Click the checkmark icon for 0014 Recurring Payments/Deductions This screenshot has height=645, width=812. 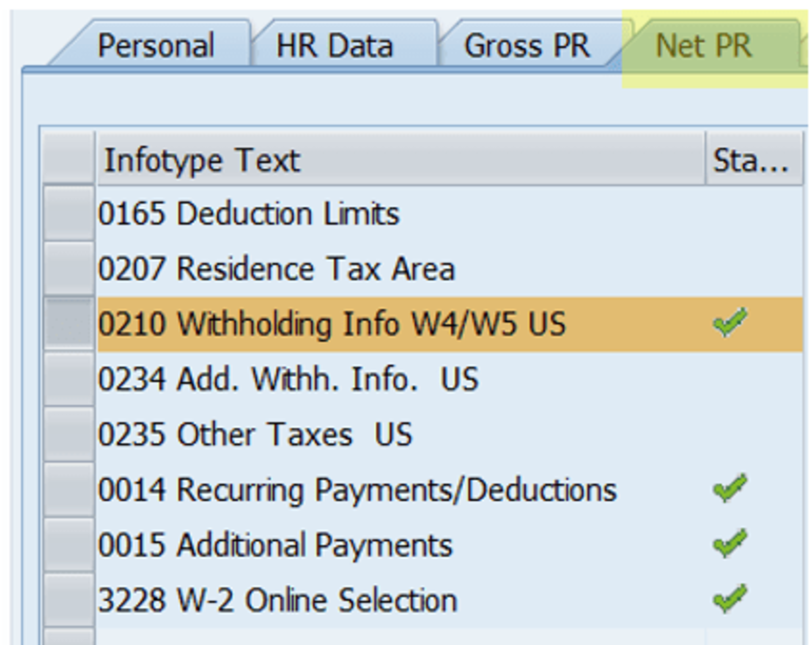(730, 488)
